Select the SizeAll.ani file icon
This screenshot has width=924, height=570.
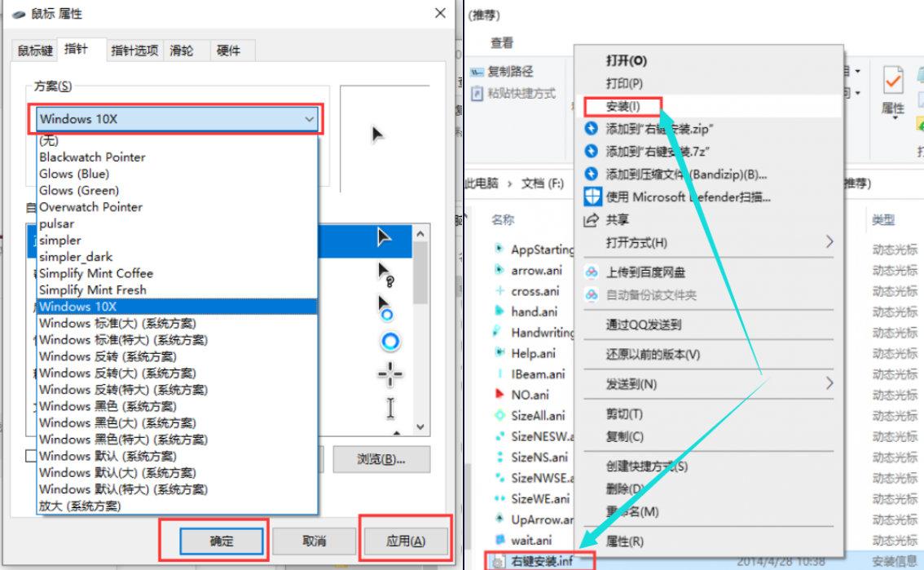click(499, 415)
